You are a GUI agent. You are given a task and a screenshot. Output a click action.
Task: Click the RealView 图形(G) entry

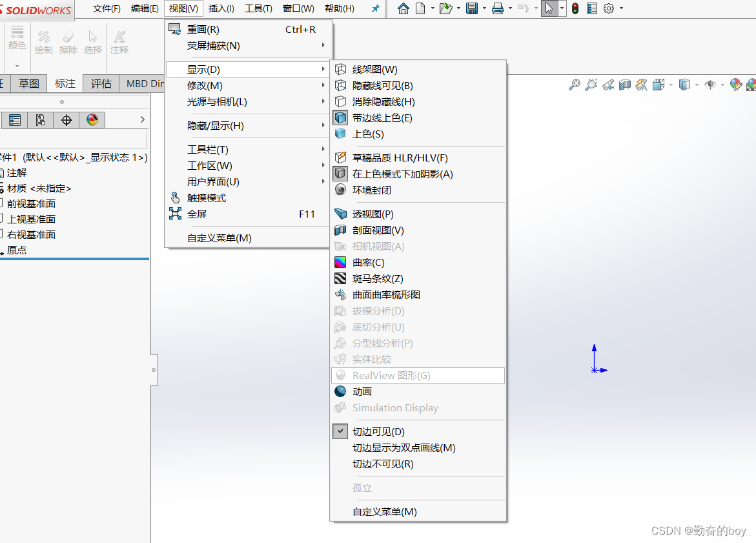point(418,375)
